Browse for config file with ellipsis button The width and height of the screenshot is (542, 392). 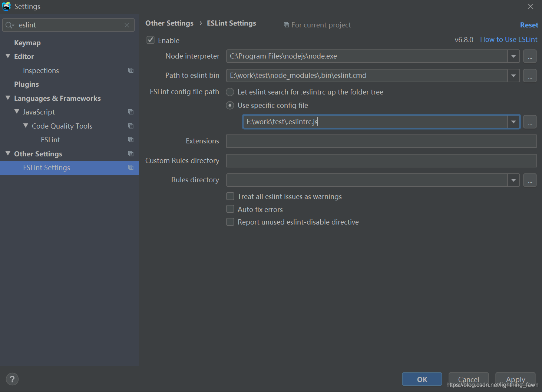coord(530,122)
